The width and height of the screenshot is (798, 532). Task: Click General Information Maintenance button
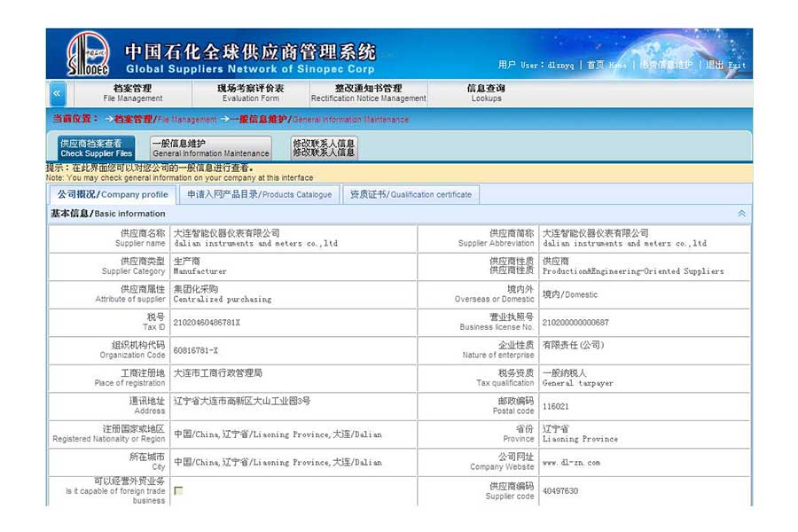tap(210, 148)
